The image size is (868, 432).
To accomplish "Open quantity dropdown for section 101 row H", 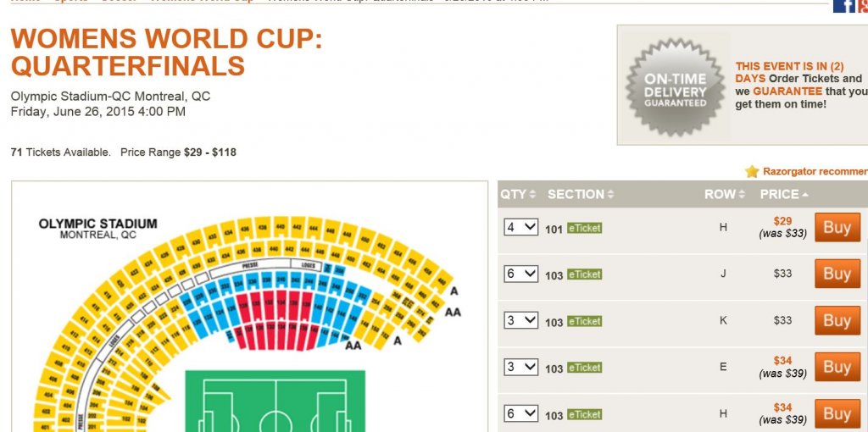I will coord(521,227).
